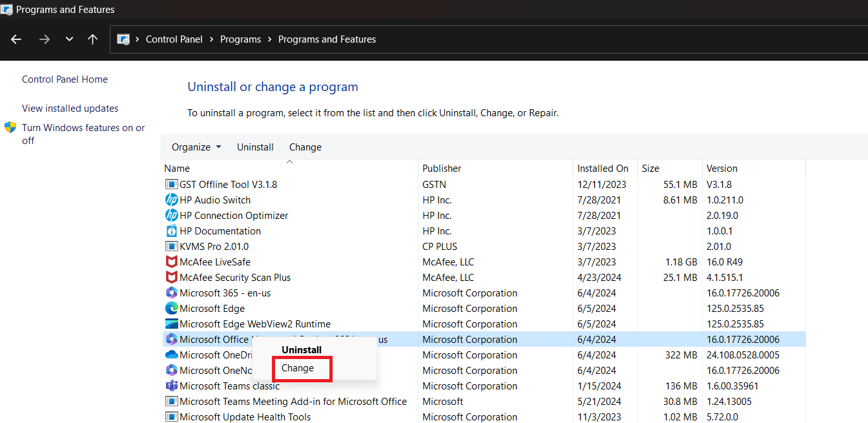This screenshot has width=868, height=423.
Task: Select the Microsoft Update Health Tools row
Action: point(484,417)
